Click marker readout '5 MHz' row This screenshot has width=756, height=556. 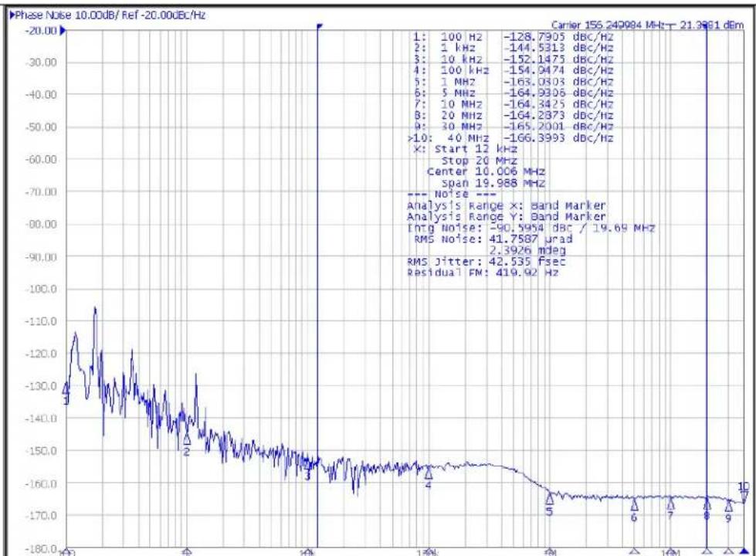513,93
